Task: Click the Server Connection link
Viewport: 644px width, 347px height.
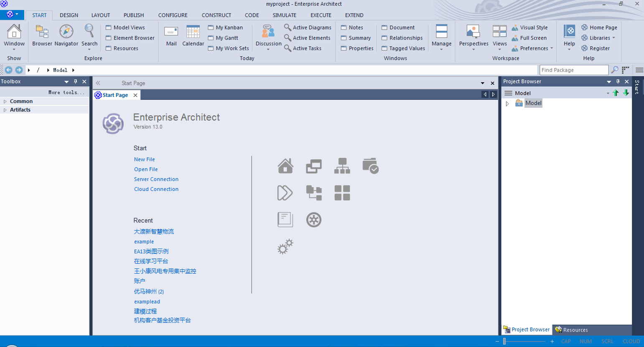Action: tap(156, 180)
